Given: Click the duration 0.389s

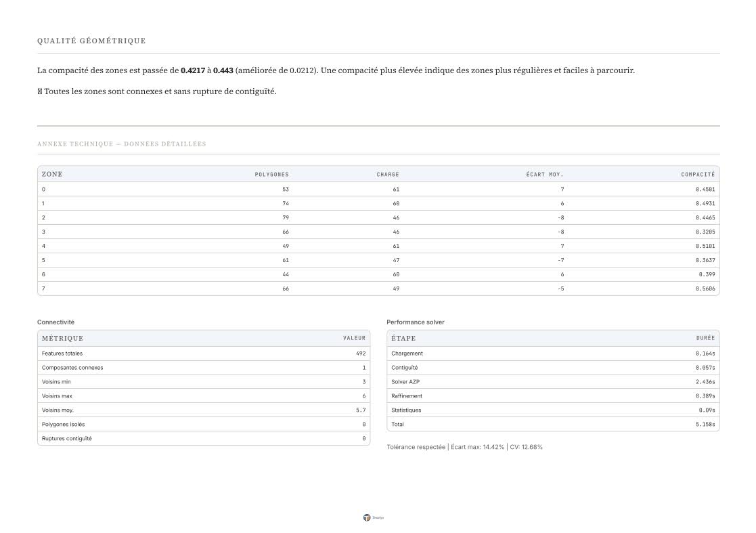Looking at the screenshot, I should 705,396.
